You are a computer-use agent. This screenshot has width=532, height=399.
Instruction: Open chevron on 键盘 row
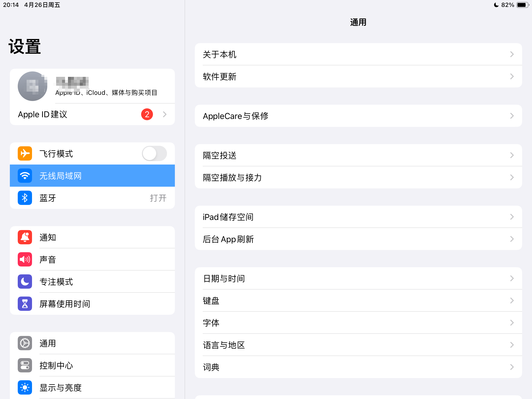pos(512,300)
